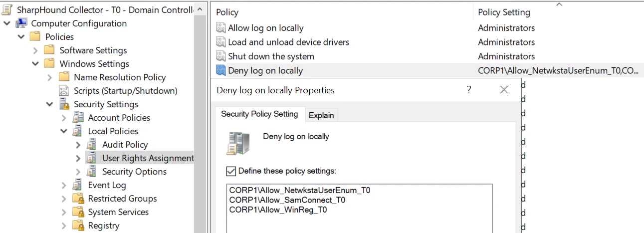
Task: Click Administrators setting for Shut down the system
Action: (506, 56)
